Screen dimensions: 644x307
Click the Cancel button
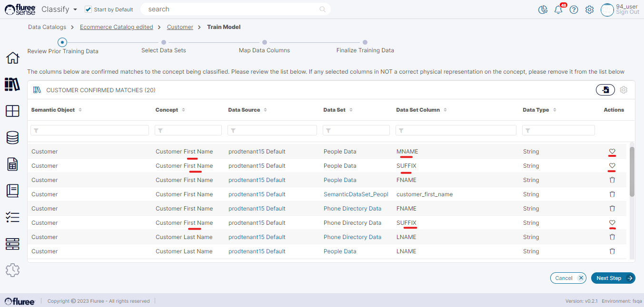click(x=568, y=278)
